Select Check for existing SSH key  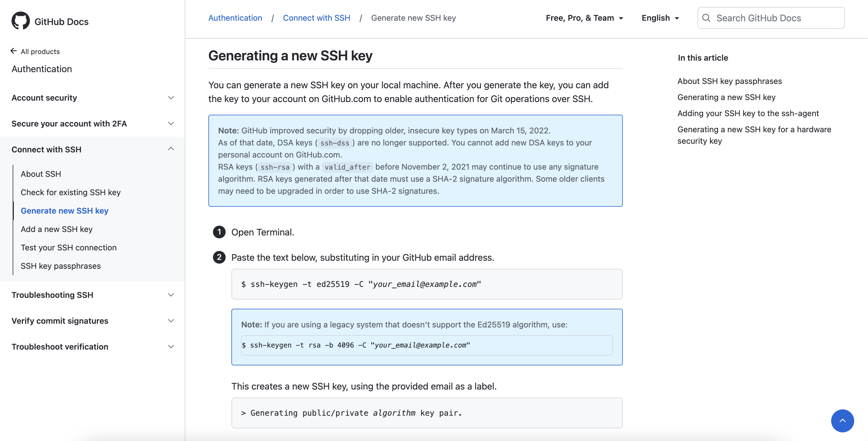point(71,193)
